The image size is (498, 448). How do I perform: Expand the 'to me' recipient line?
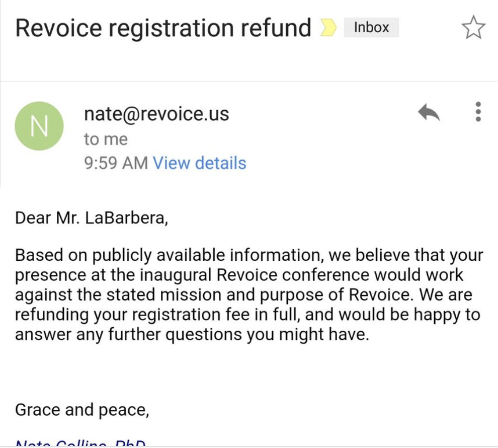point(106,139)
